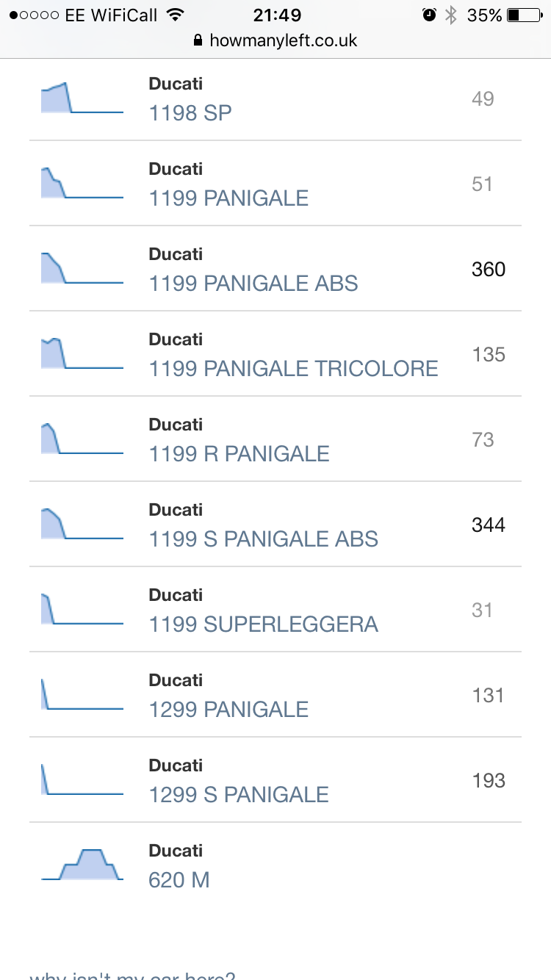Click the 620 M trend chart thumbnail
Viewport: 551px width, 980px height.
click(82, 865)
